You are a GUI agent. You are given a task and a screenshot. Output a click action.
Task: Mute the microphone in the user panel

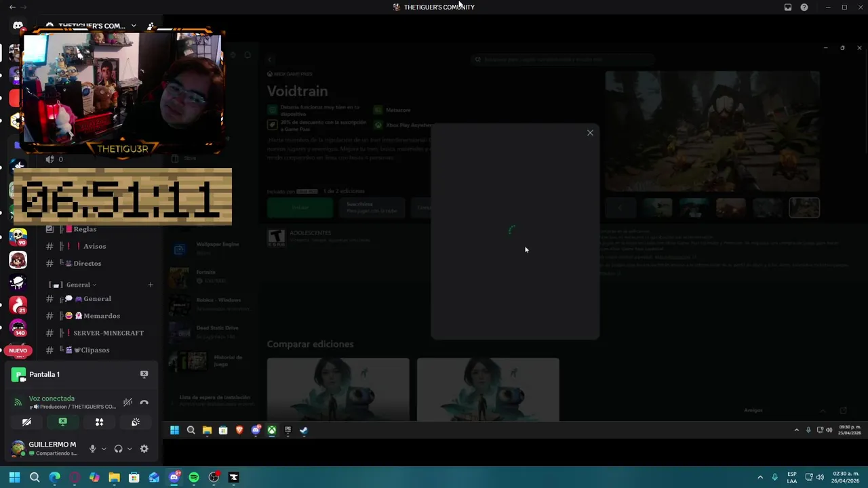point(93,449)
